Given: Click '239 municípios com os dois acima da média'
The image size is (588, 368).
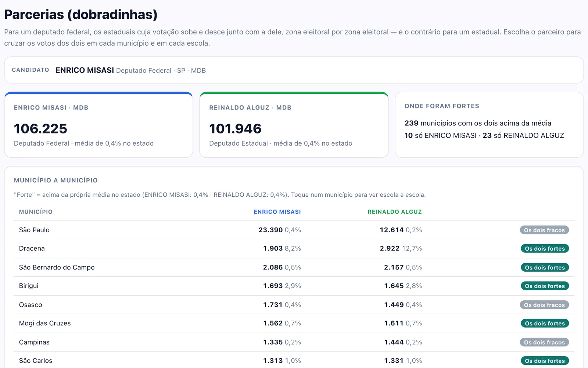Looking at the screenshot, I should pos(478,123).
